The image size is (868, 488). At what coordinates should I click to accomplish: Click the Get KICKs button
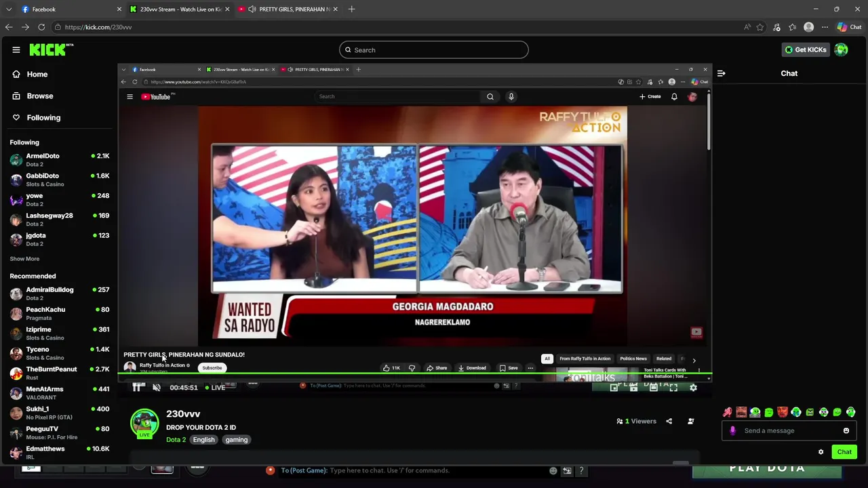[806, 49]
